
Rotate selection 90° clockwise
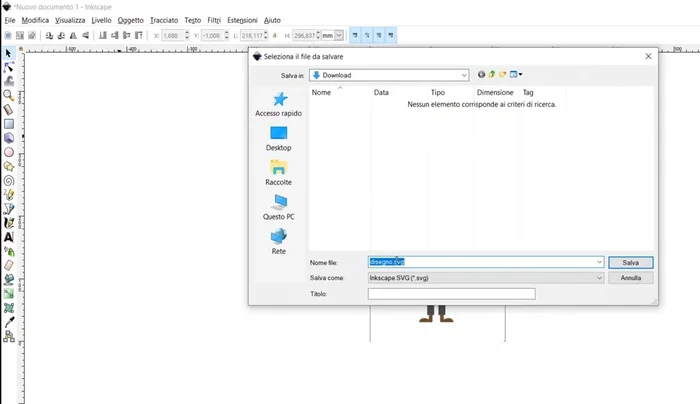tap(61, 35)
